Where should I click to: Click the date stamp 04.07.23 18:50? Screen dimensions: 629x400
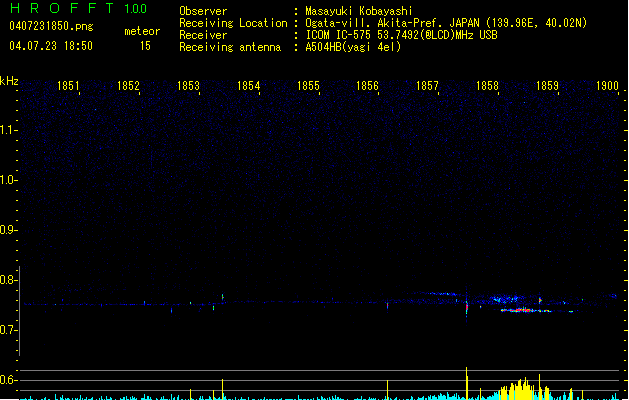(x=51, y=46)
